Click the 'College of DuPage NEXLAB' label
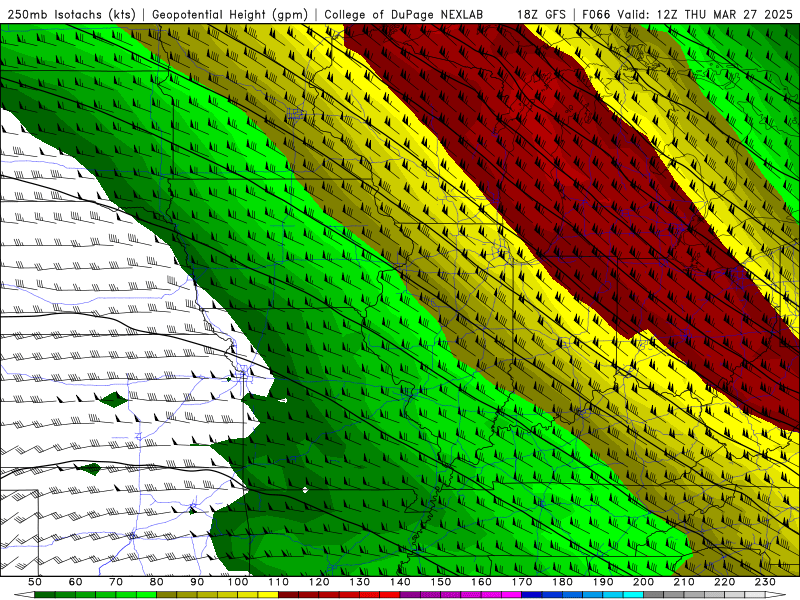800x600 pixels. pyautogui.click(x=403, y=15)
